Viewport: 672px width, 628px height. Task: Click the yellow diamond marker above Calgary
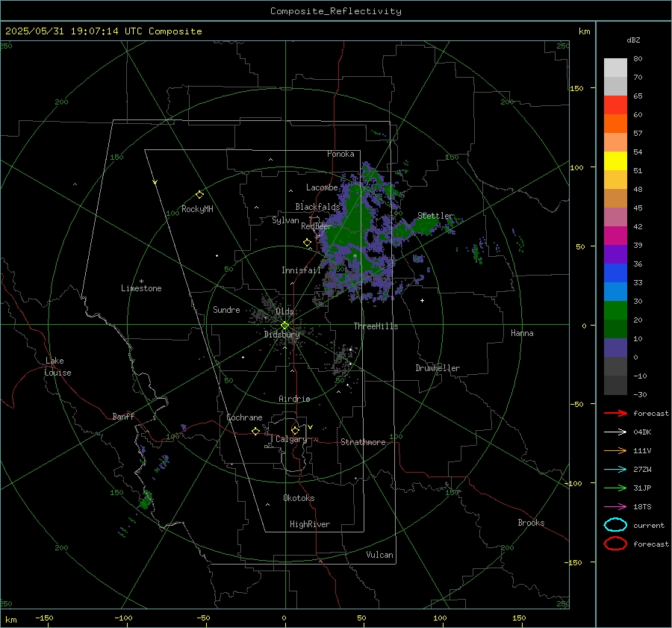pyautogui.click(x=295, y=430)
